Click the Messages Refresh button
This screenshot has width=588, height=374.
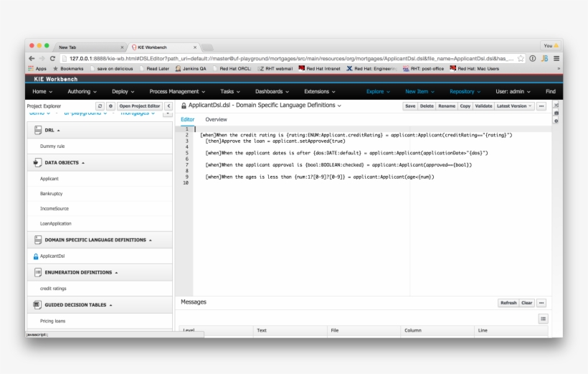click(508, 303)
